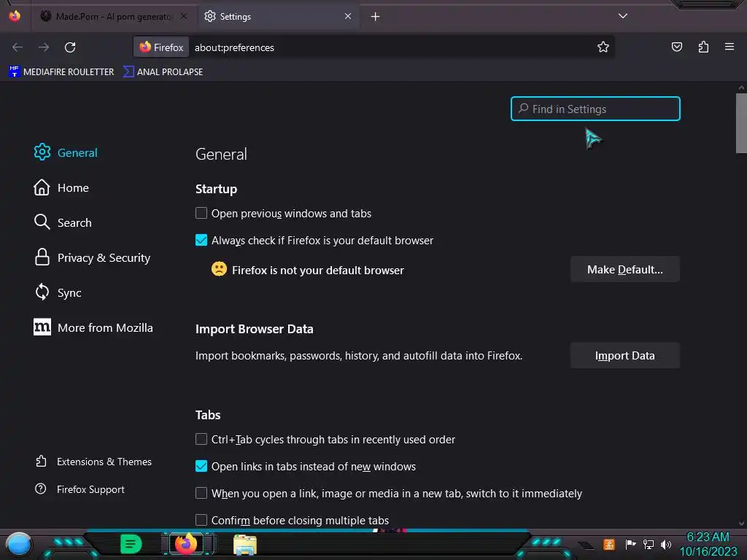The width and height of the screenshot is (747, 560).
Task: Click 'Firefox is not your default browser' text
Action: click(318, 270)
